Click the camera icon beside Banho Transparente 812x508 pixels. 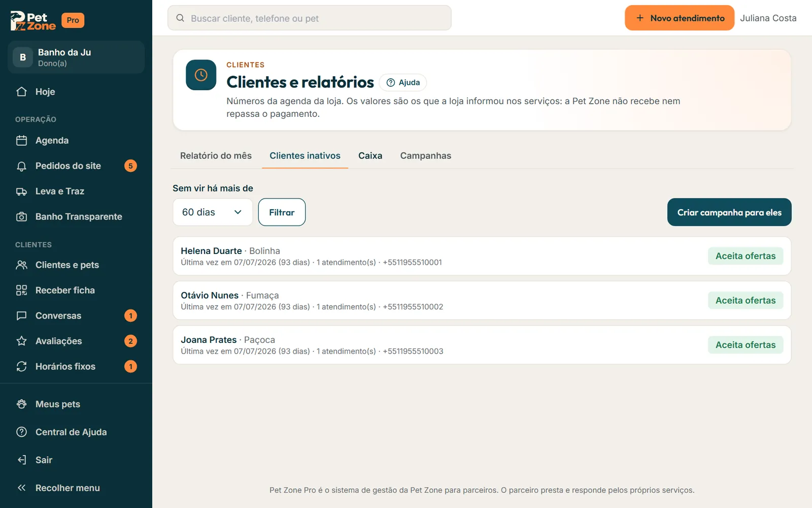pyautogui.click(x=21, y=216)
